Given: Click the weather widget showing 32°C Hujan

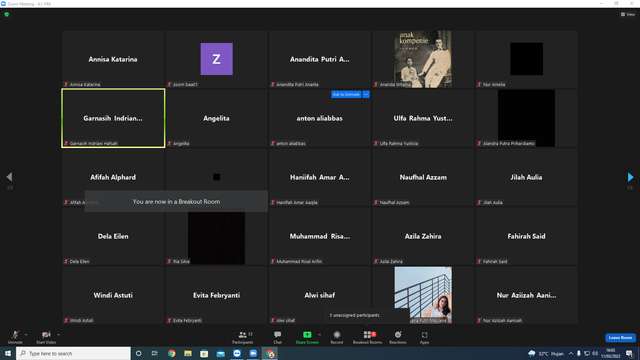Looking at the screenshot, I should click(546, 353).
